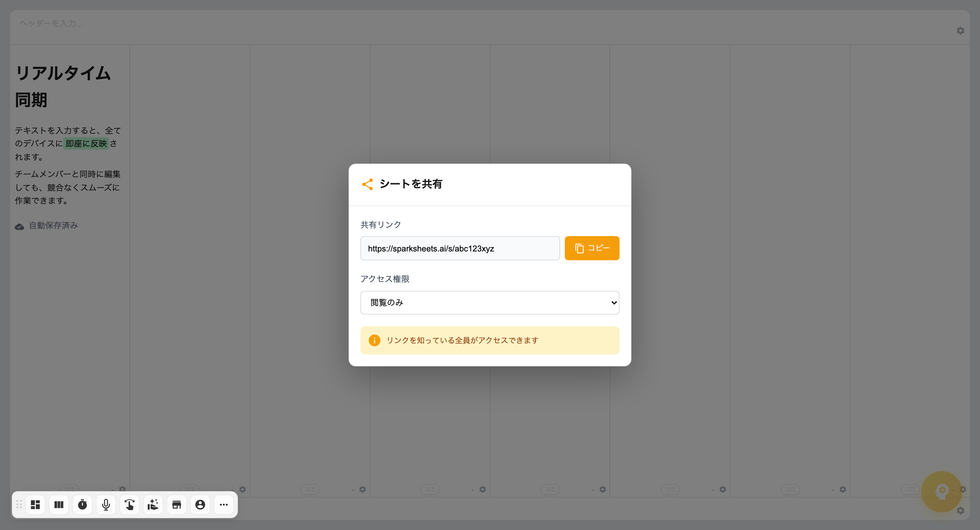Open the more options ellipsis menu
The width and height of the screenshot is (980, 530).
coord(224,504)
